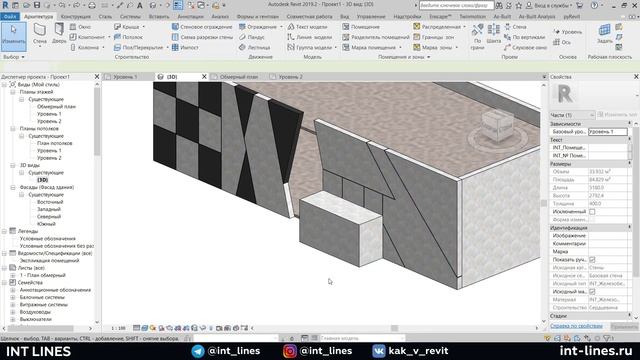This screenshot has width=640, height=360.
Task: Switch to the Обмерный план view tab
Action: coord(238,77)
